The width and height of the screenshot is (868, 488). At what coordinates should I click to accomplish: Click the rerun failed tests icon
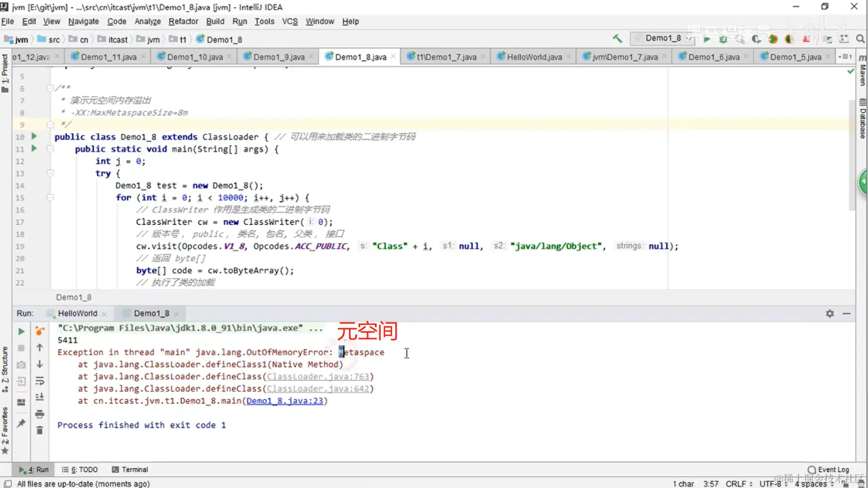coord(40,331)
